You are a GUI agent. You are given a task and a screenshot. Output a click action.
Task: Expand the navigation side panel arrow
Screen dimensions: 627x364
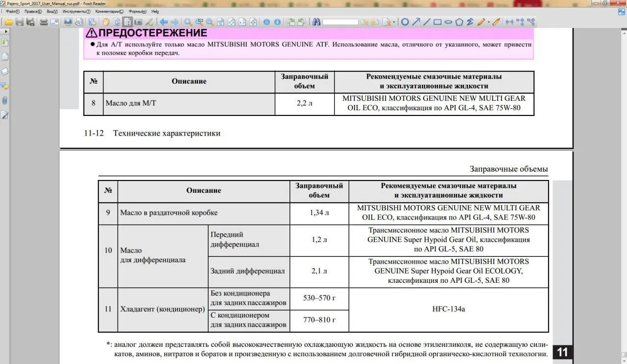click(x=5, y=31)
